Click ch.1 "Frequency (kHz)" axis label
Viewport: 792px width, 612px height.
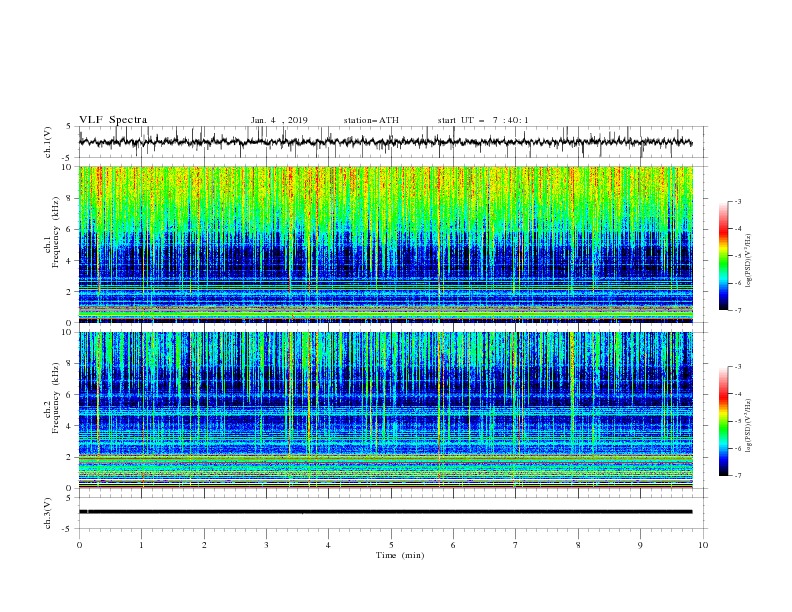(56, 232)
